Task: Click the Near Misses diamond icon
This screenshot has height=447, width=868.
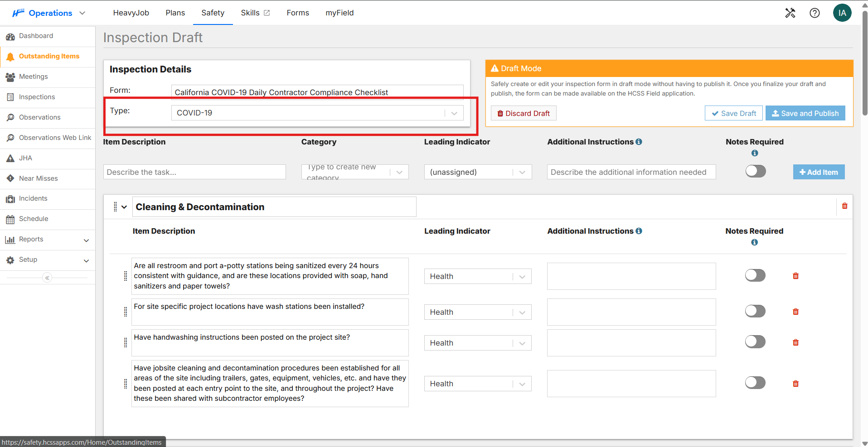Action: pos(10,178)
